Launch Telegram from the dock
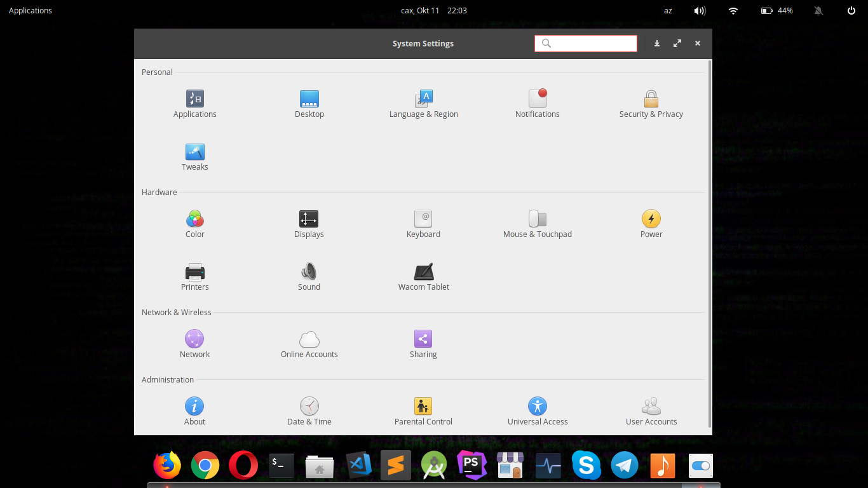The width and height of the screenshot is (868, 488). tap(625, 466)
